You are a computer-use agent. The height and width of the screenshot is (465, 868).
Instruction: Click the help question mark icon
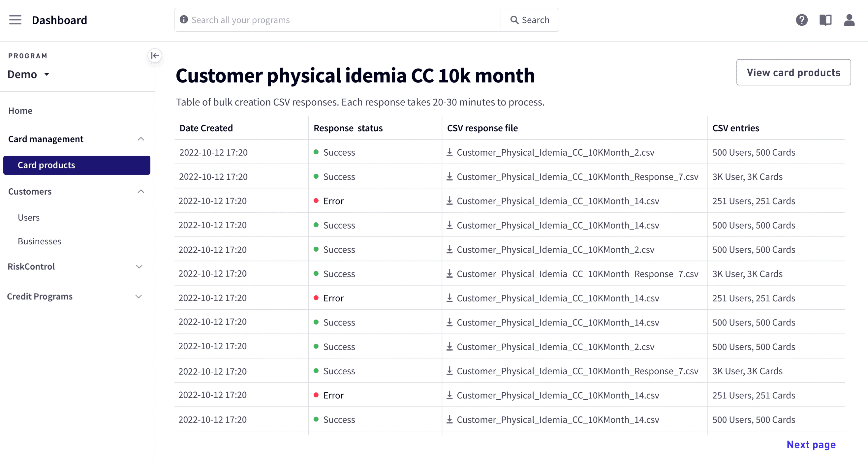(x=802, y=20)
